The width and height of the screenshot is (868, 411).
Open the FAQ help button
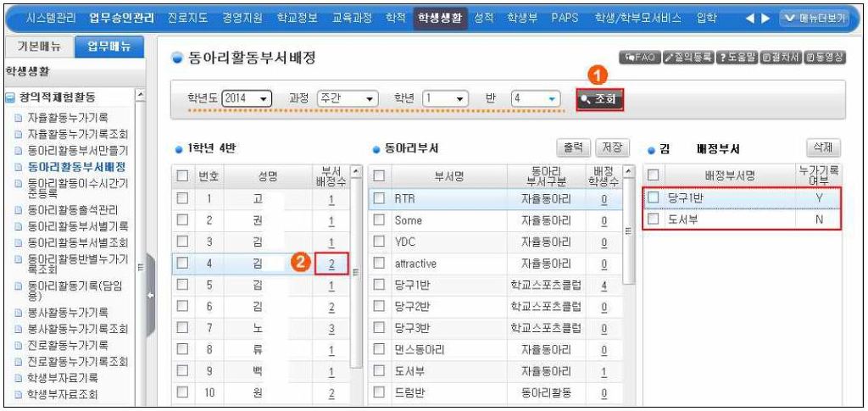640,57
